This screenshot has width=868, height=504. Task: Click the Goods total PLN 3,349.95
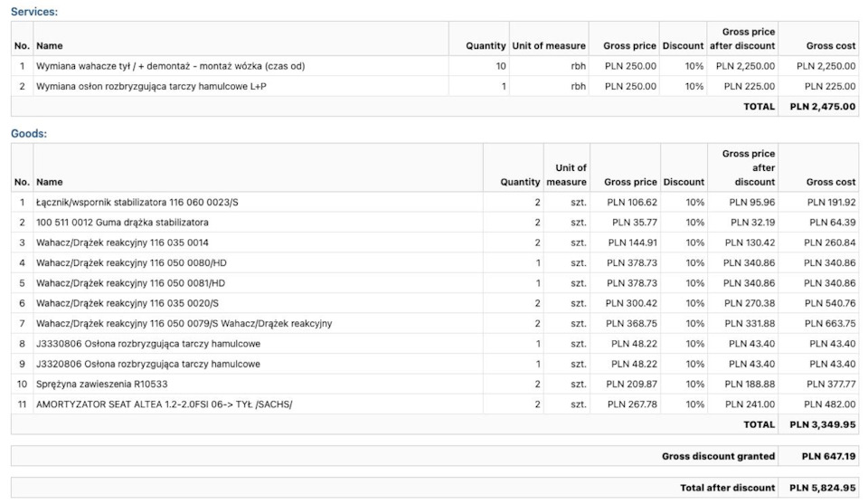[x=822, y=424]
